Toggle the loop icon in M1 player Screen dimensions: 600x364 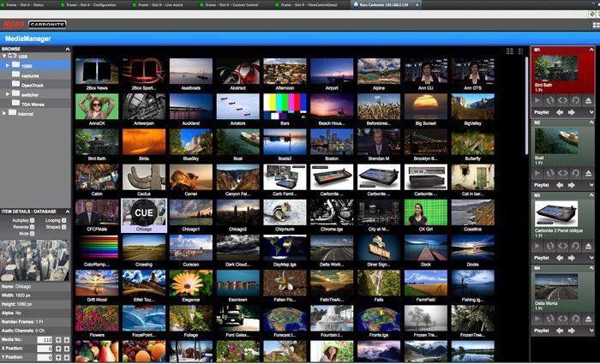pyautogui.click(x=550, y=100)
